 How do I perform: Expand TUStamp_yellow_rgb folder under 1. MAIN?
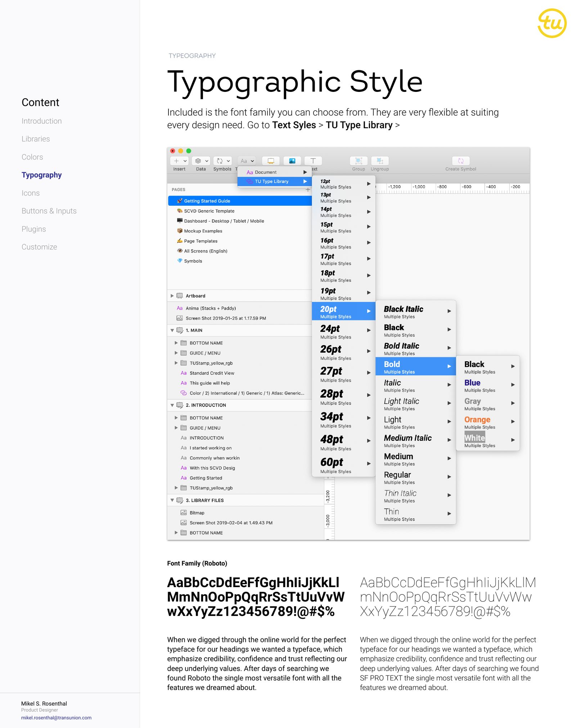(176, 363)
